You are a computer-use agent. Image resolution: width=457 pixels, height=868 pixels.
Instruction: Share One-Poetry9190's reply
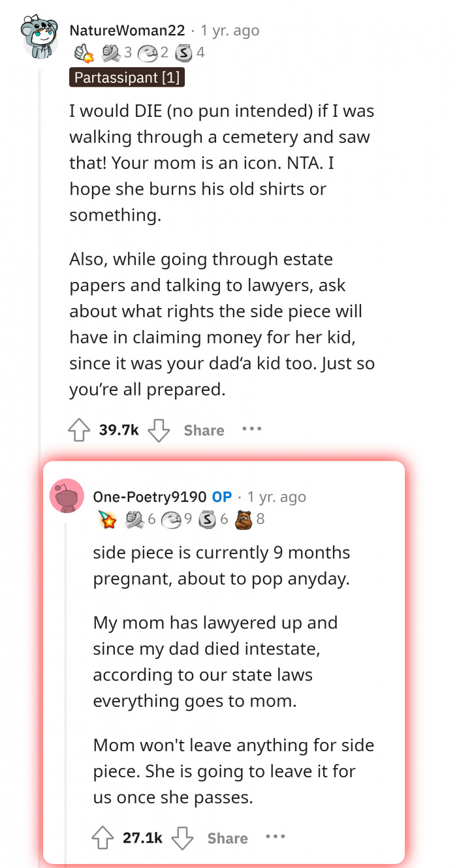[227, 839]
